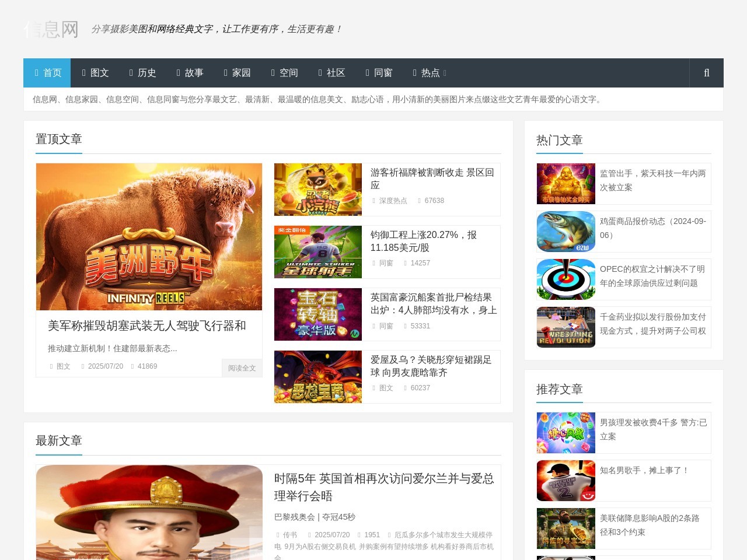Open the search icon in navigation bar
The image size is (747, 560).
[x=706, y=73]
